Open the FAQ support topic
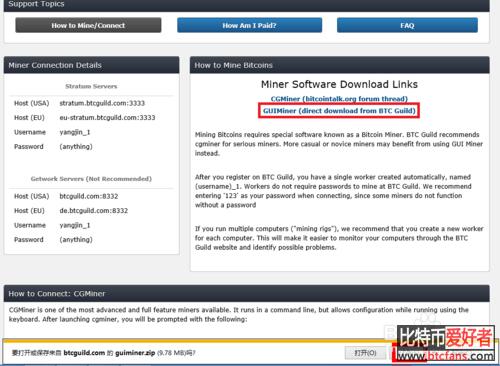 click(x=407, y=25)
